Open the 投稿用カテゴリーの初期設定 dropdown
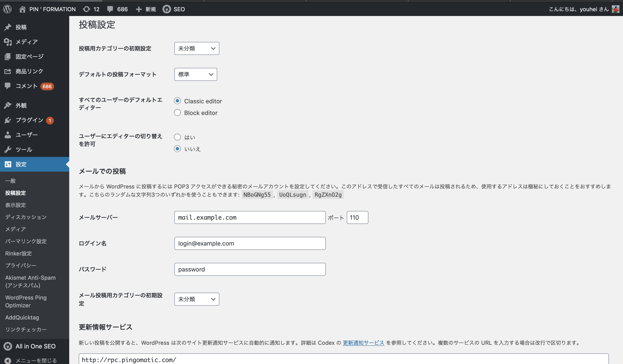 (x=197, y=48)
